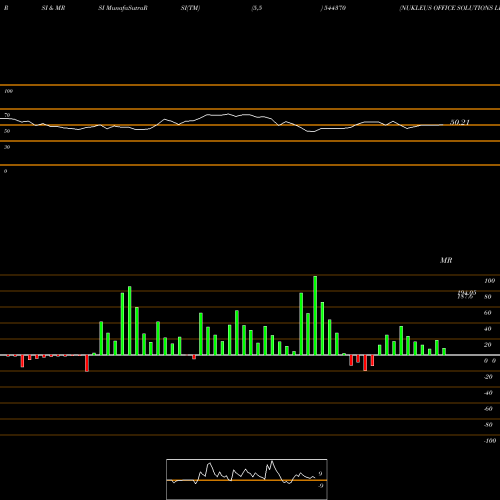The width and height of the screenshot is (500, 500).
Task: Open the mini overview chart thumbnail
Action: pyautogui.click(x=247, y=479)
